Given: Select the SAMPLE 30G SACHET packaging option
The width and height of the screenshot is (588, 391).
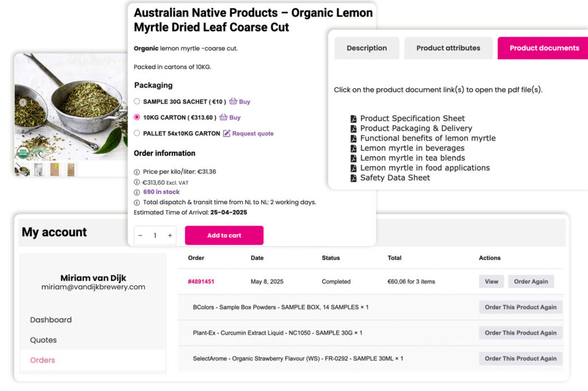Looking at the screenshot, I should (x=137, y=101).
